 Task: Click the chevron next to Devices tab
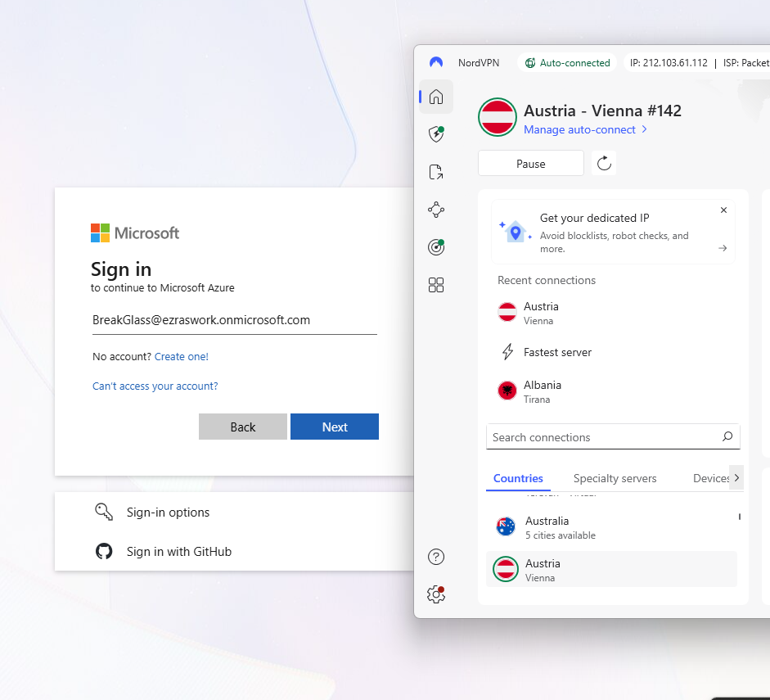736,477
